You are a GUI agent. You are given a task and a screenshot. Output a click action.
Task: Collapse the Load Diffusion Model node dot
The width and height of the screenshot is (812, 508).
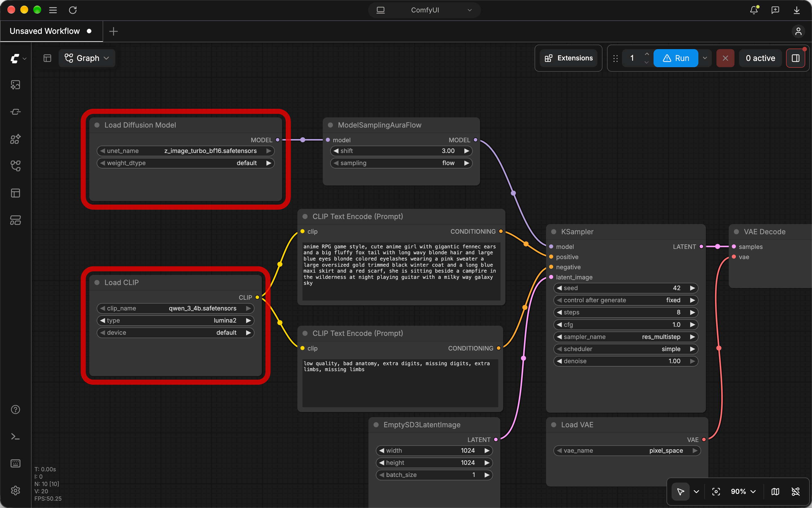click(97, 125)
